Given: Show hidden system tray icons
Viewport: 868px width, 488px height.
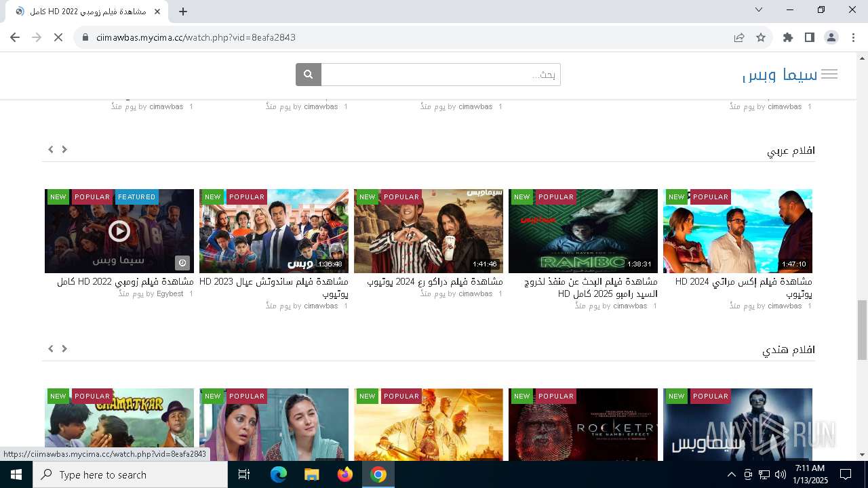Looking at the screenshot, I should point(731,474).
